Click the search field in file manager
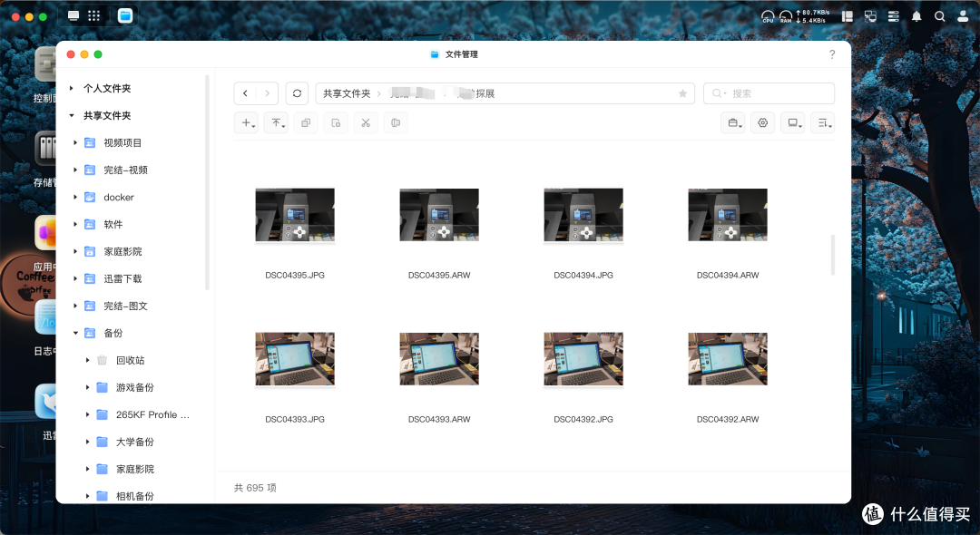Screen dimensions: 980x535 point(769,93)
